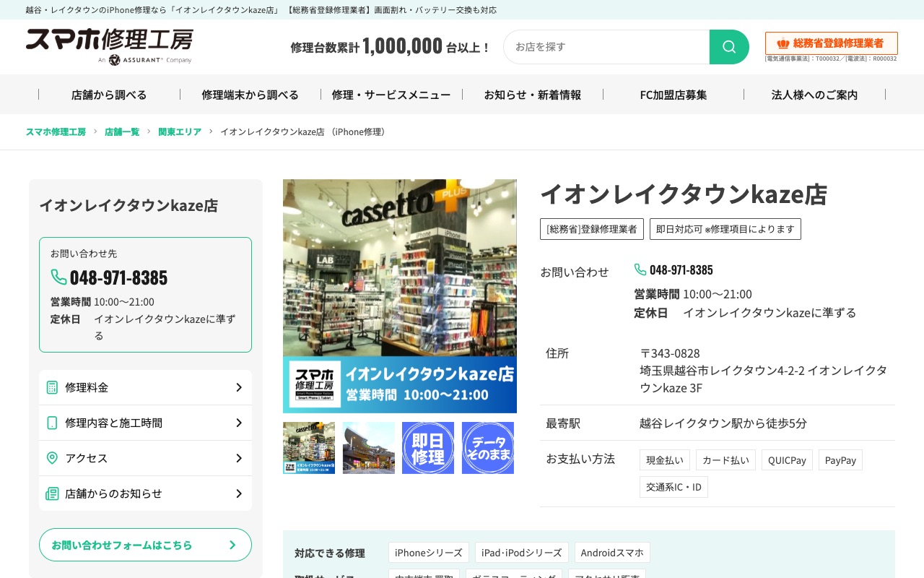This screenshot has width=924, height=578.
Task: Click the arrow in お問い合わせフォームはこちら button
Action: (x=232, y=545)
